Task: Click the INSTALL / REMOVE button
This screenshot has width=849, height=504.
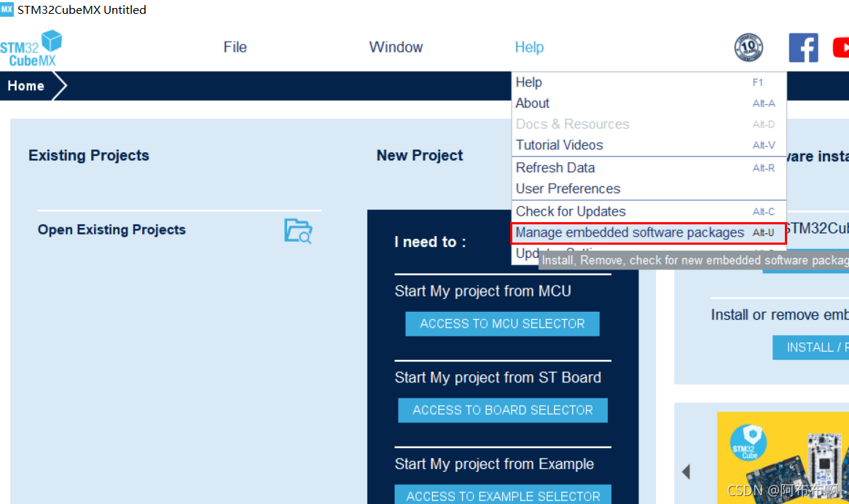Action: (x=810, y=347)
